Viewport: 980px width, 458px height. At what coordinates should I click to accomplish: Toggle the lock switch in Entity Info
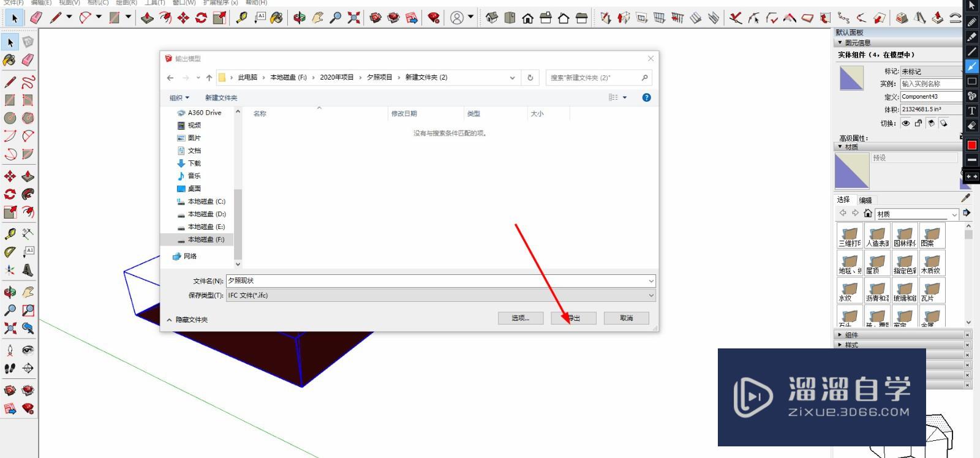[x=918, y=123]
